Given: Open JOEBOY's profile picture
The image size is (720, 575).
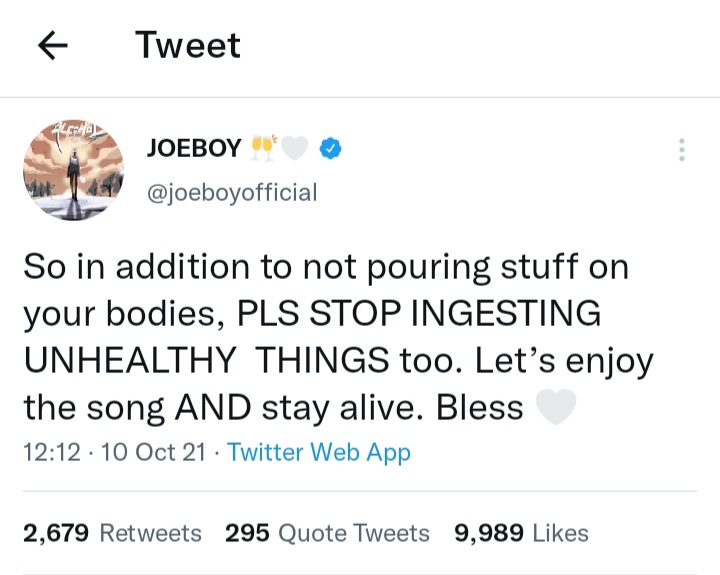Looking at the screenshot, I should pos(73,169).
